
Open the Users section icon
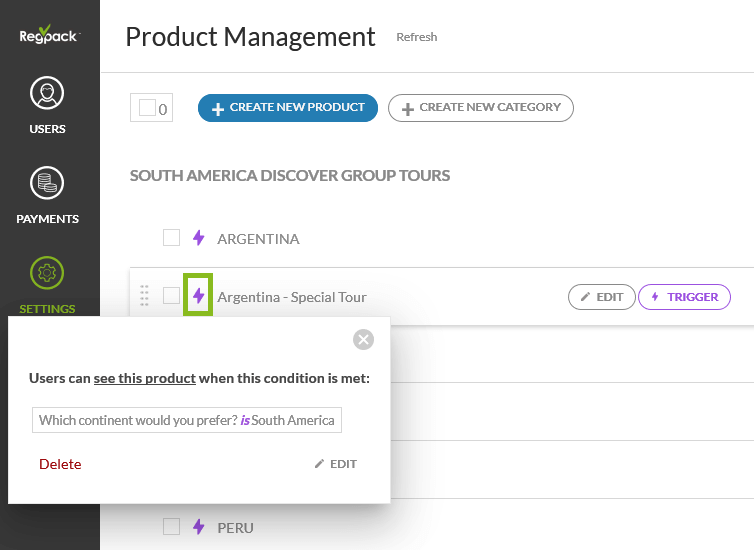pos(47,94)
